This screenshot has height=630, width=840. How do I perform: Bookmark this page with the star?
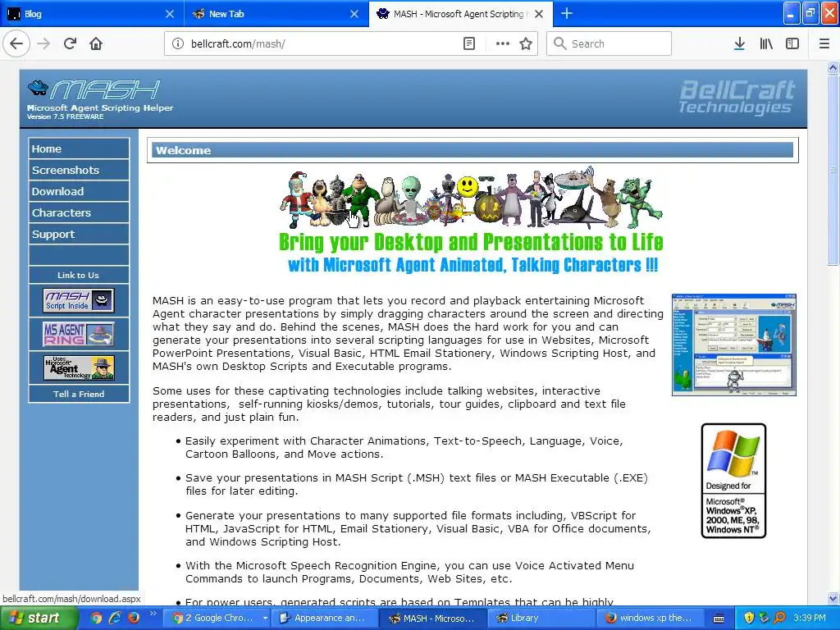(x=526, y=44)
